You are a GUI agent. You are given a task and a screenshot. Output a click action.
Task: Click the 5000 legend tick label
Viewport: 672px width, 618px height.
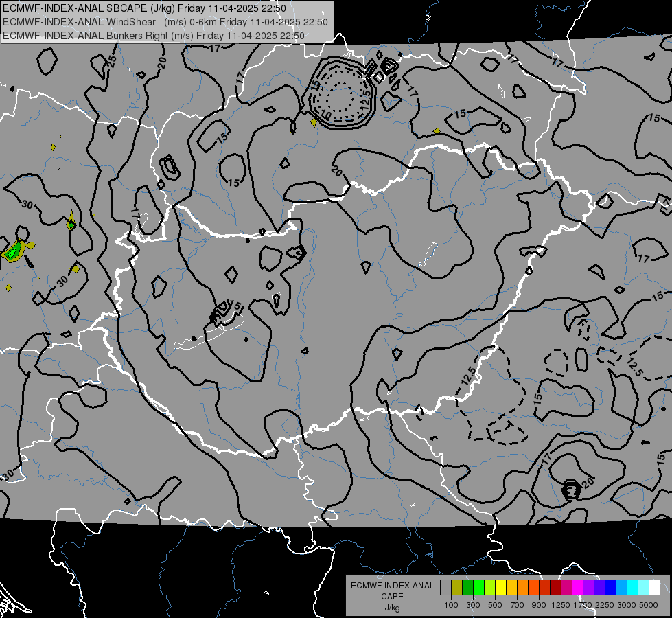649,605
